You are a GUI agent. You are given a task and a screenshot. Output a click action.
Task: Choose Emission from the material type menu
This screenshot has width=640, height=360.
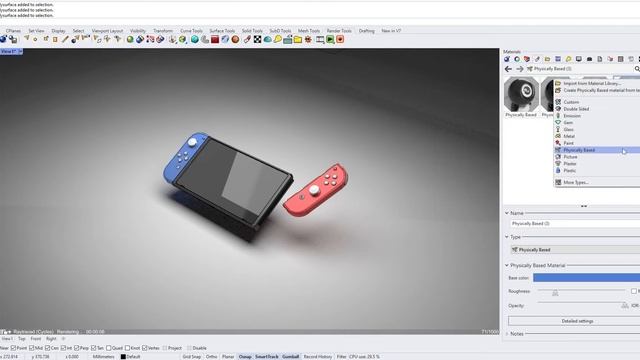coord(597,116)
